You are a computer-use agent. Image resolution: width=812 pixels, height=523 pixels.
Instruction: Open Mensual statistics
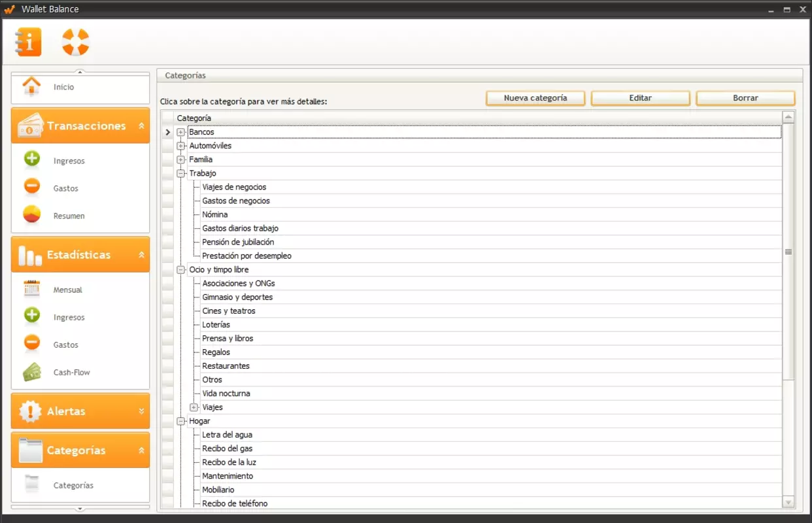[68, 290]
